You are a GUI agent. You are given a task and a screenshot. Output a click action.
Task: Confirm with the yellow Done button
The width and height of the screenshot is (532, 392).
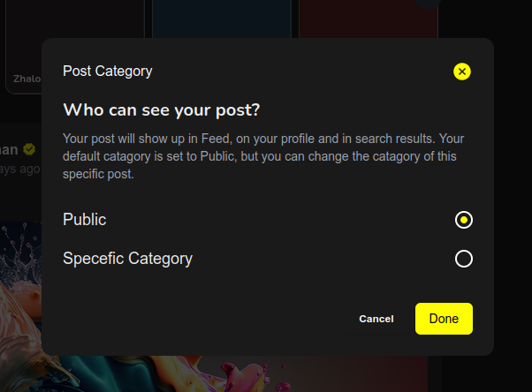click(444, 319)
